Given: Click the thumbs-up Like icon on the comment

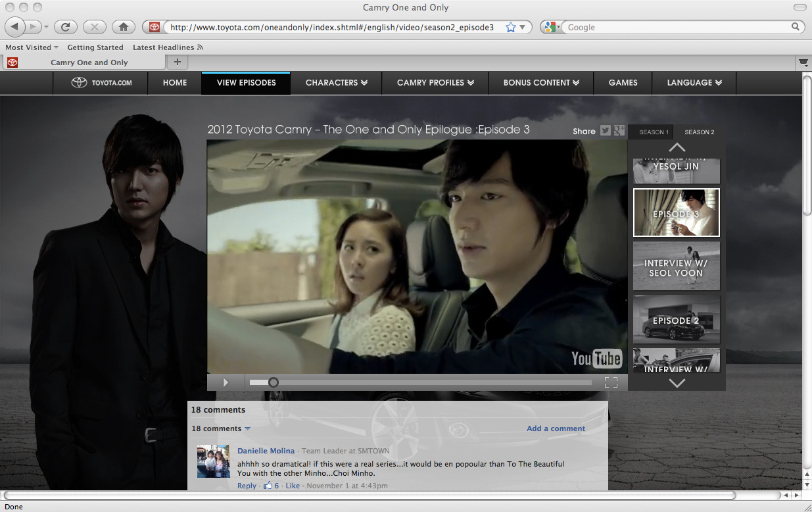Looking at the screenshot, I should pos(268,486).
